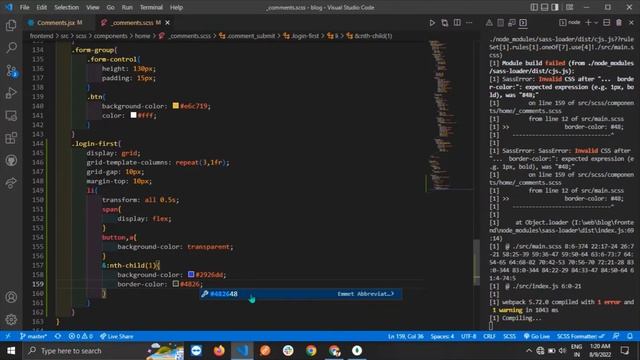Viewport: 640px width, 360px height.
Task: Open the components breadcrumb folder
Action: tap(110, 36)
